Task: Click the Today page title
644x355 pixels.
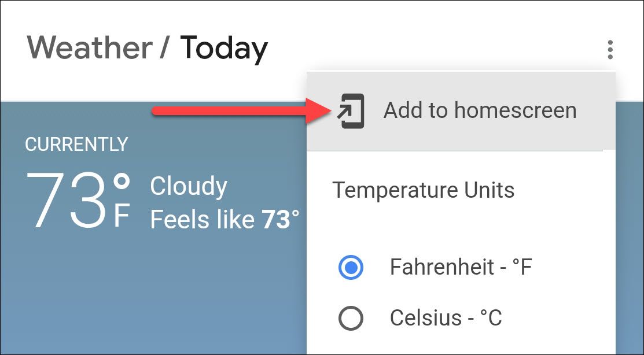Action: (x=224, y=48)
